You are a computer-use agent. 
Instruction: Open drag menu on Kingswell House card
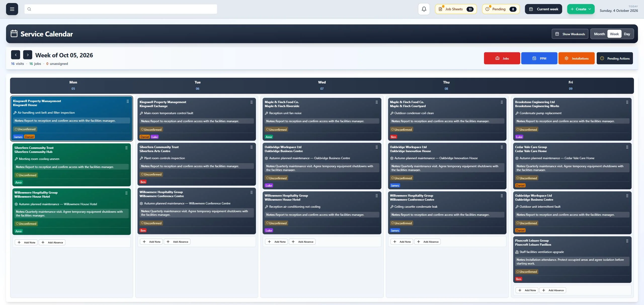point(128,101)
